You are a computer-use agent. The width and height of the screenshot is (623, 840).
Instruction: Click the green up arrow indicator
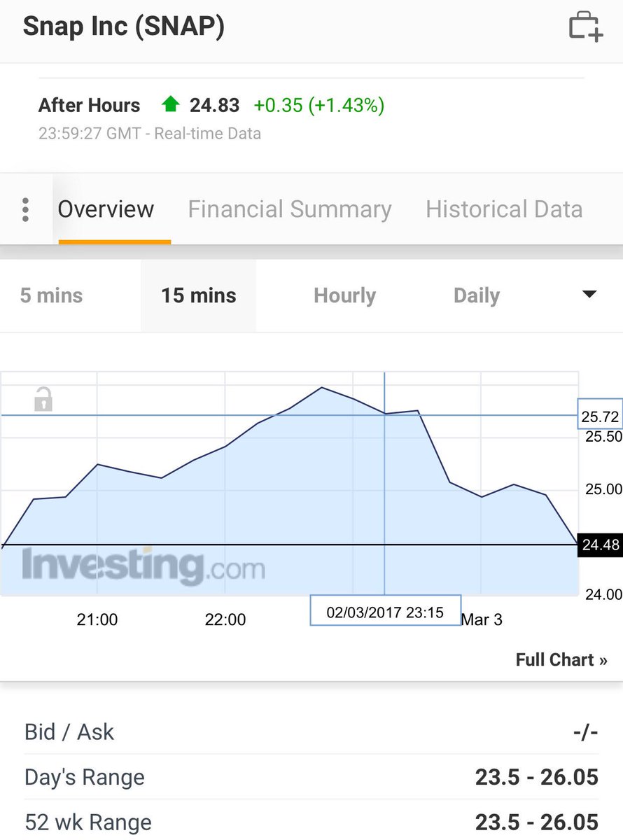pos(170,105)
